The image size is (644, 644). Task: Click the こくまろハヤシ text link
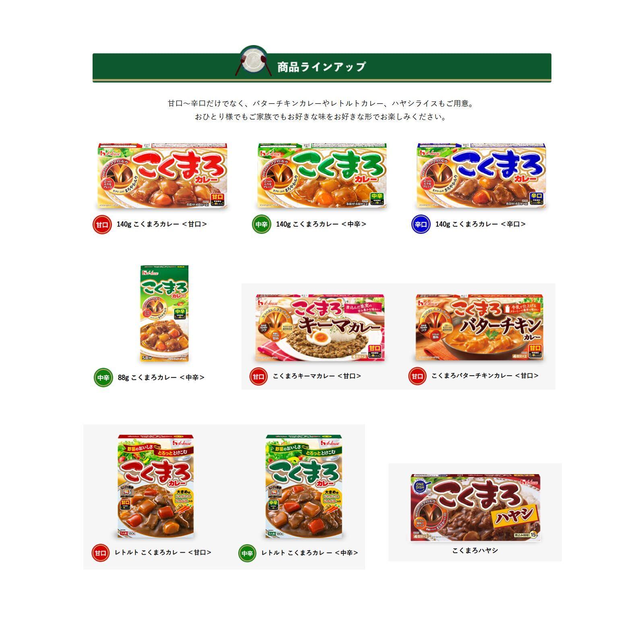(475, 550)
